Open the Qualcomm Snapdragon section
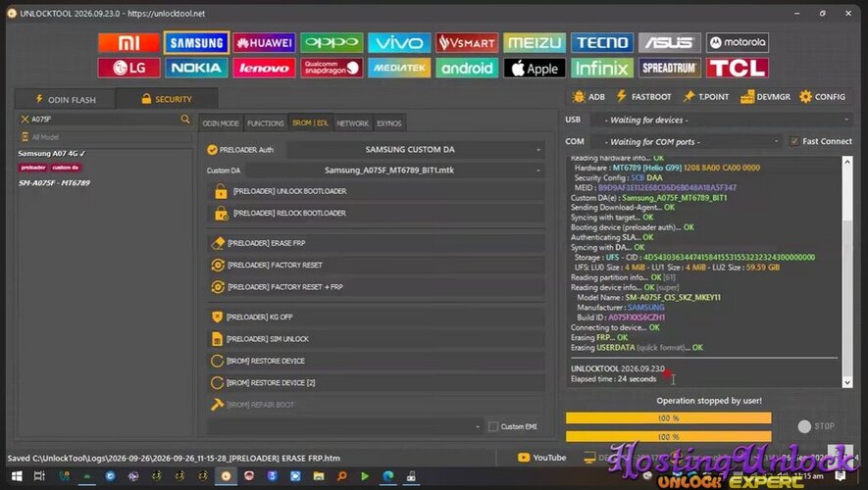This screenshot has width=868, height=490. 332,68
